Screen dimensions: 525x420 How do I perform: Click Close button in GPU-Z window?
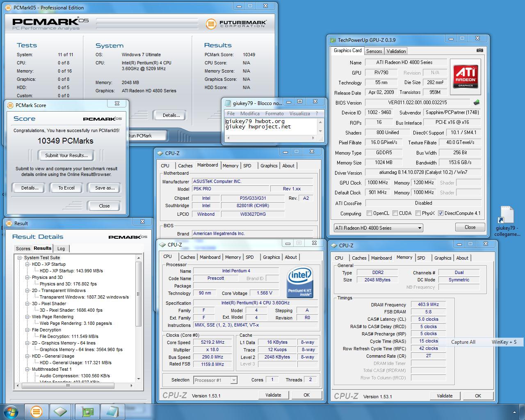[470, 227]
